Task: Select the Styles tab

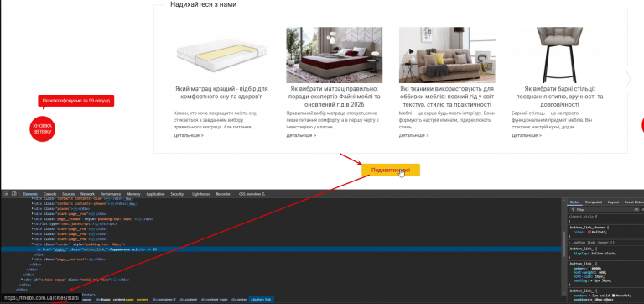Action: point(574,202)
